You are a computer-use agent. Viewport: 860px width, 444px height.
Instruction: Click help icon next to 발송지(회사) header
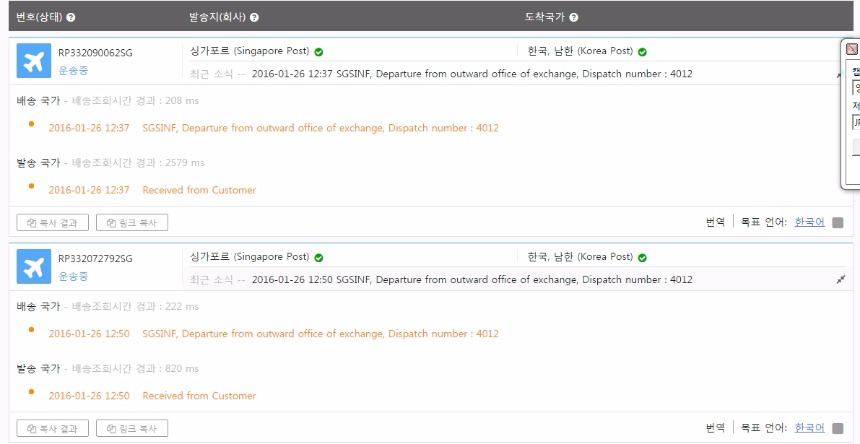coord(255,18)
